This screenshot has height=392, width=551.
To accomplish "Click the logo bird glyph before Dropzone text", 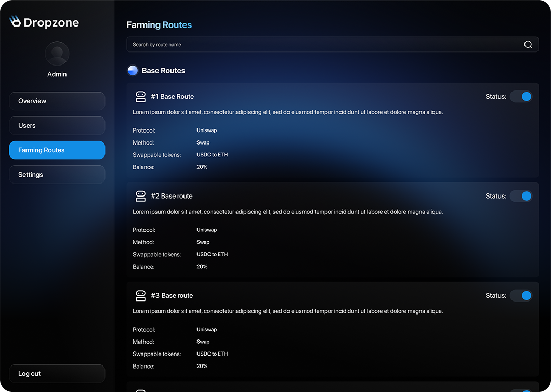I will coord(14,21).
